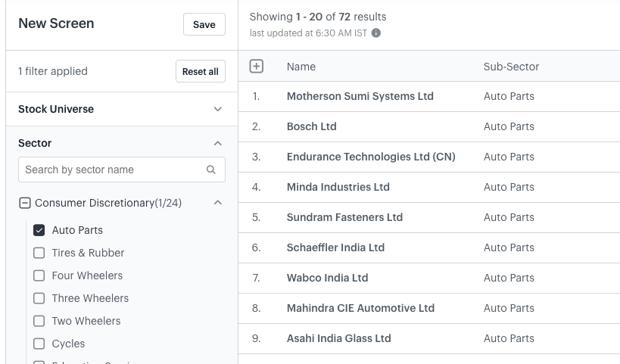Collapse the Consumer Discretionary group chevron
The width and height of the screenshot is (620, 364).
pyautogui.click(x=218, y=203)
